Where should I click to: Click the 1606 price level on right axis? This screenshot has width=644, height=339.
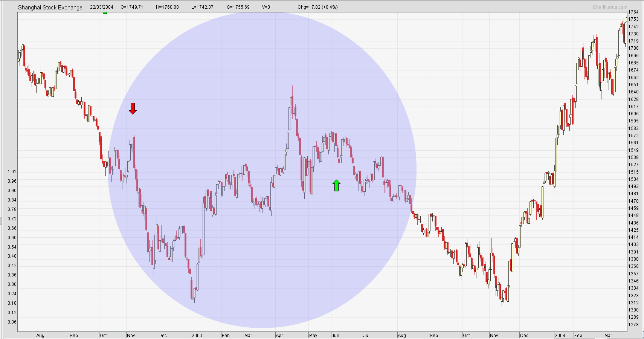pyautogui.click(x=633, y=114)
